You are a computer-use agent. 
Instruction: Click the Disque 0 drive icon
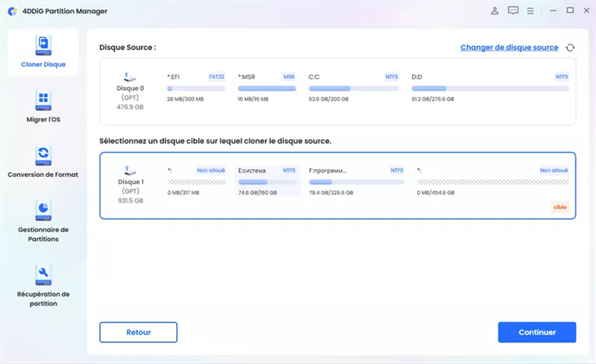[130, 77]
